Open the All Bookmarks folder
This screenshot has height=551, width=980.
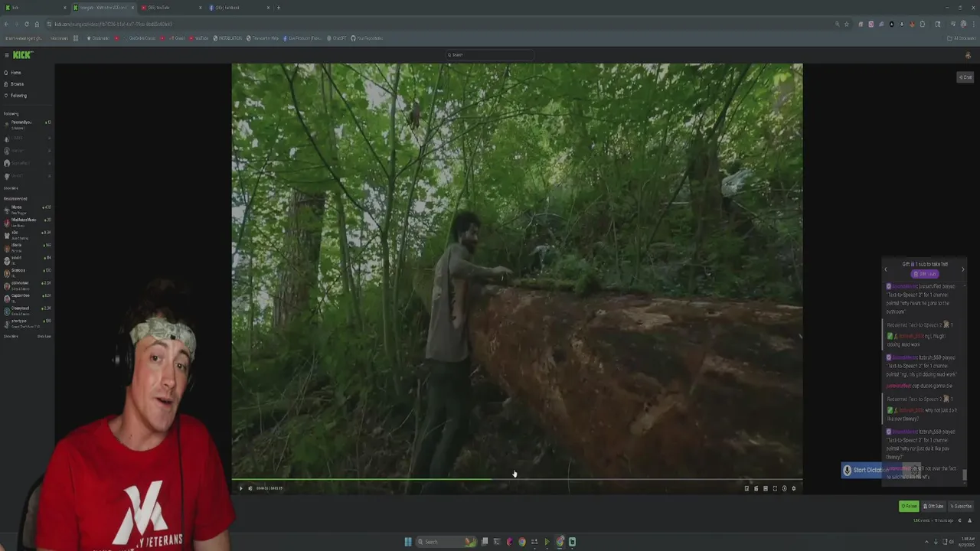(960, 38)
